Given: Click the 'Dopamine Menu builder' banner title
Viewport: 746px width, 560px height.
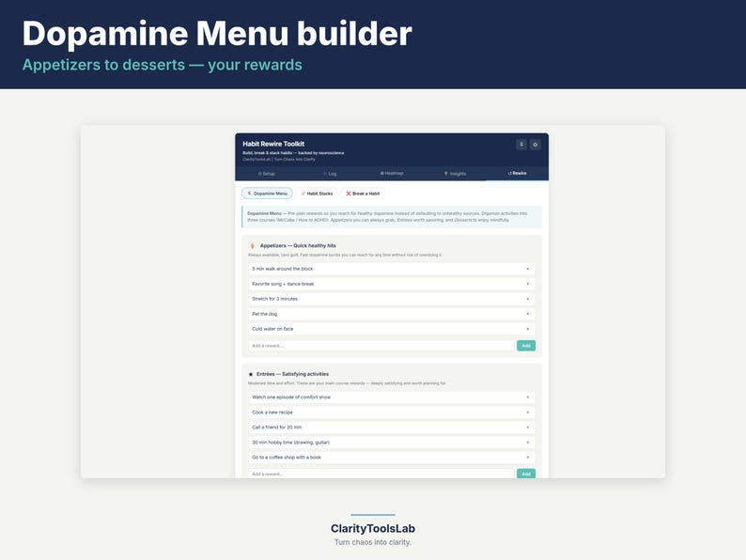Looking at the screenshot, I should click(x=217, y=33).
